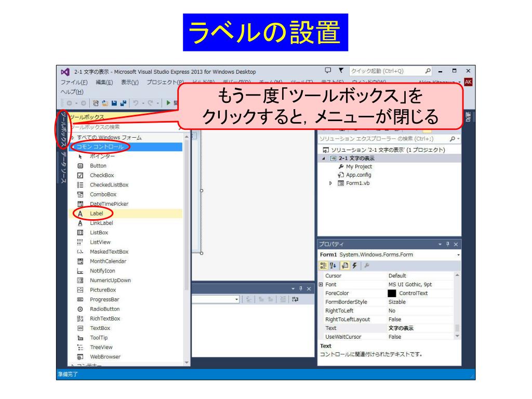
Task: Select the PictureBox icon in toolbox
Action: tap(81, 290)
